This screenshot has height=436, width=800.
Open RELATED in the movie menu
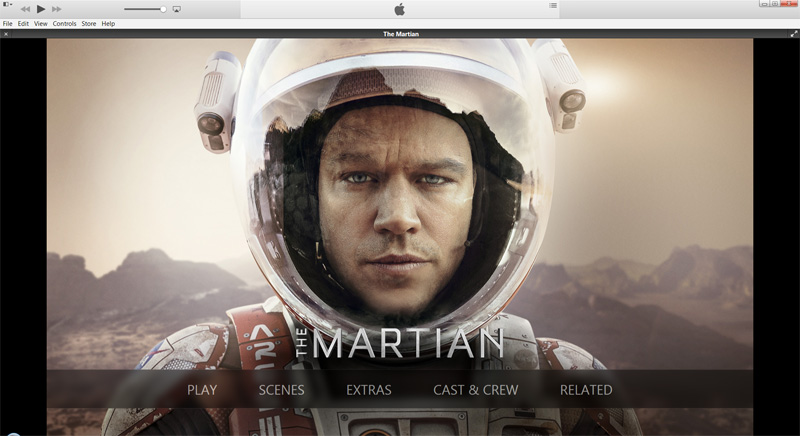[586, 390]
